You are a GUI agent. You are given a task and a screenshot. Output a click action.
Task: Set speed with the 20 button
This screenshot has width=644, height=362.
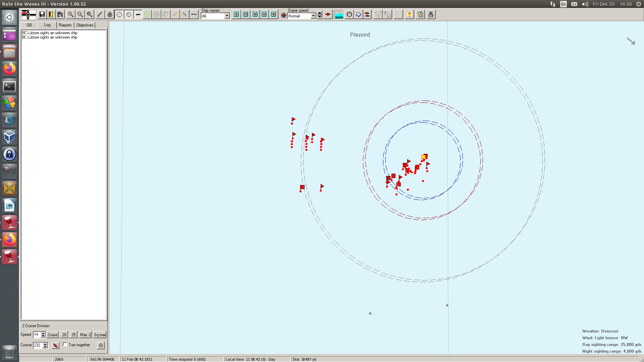pyautogui.click(x=64, y=335)
